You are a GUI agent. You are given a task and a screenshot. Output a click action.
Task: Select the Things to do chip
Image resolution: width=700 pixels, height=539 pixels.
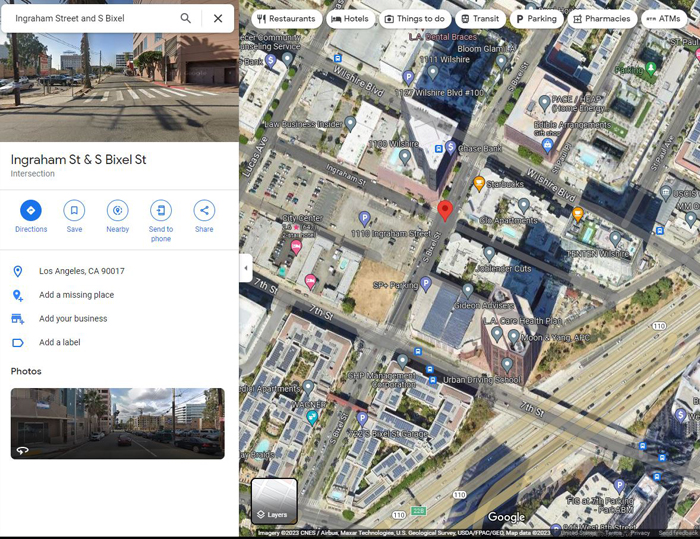(415, 19)
